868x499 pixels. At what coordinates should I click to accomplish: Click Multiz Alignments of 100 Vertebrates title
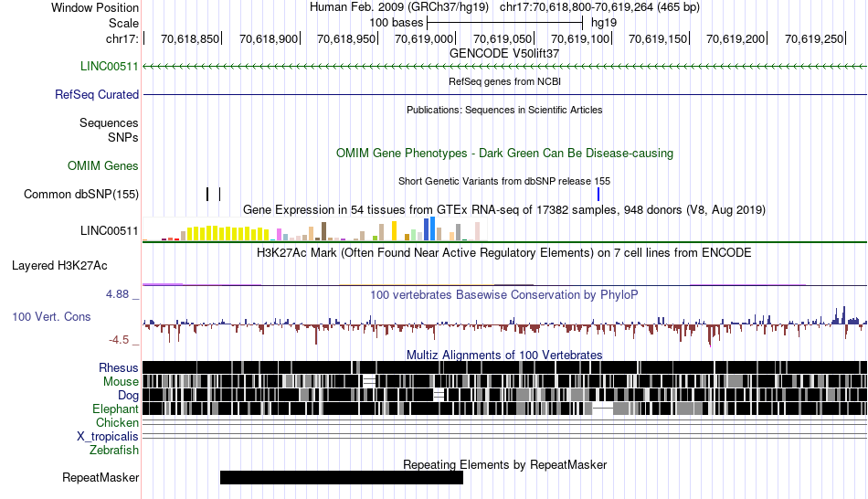pyautogui.click(x=504, y=355)
